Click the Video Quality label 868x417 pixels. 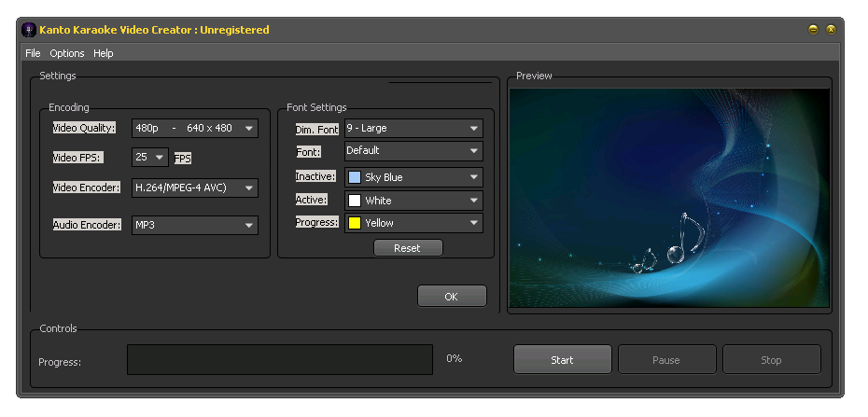click(84, 128)
